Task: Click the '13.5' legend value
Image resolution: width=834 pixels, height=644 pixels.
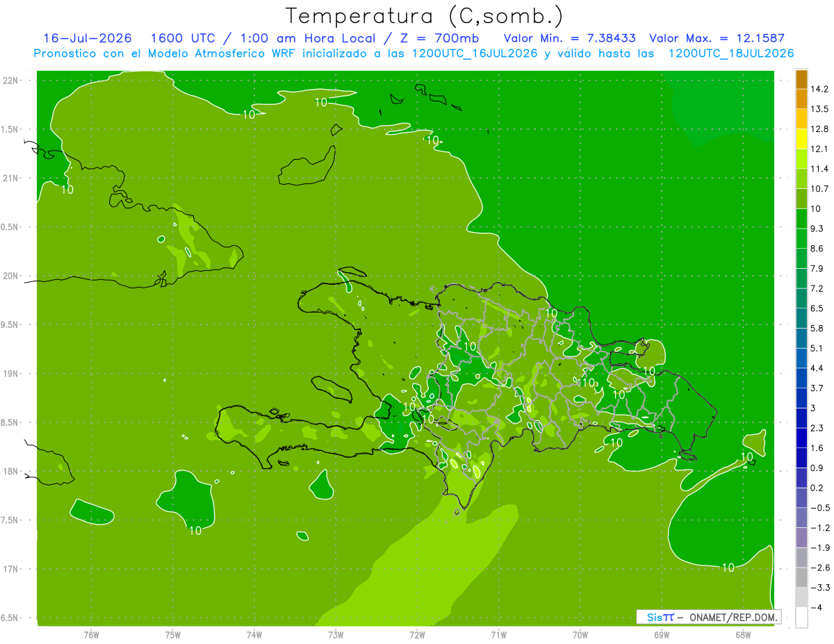Action: point(820,109)
